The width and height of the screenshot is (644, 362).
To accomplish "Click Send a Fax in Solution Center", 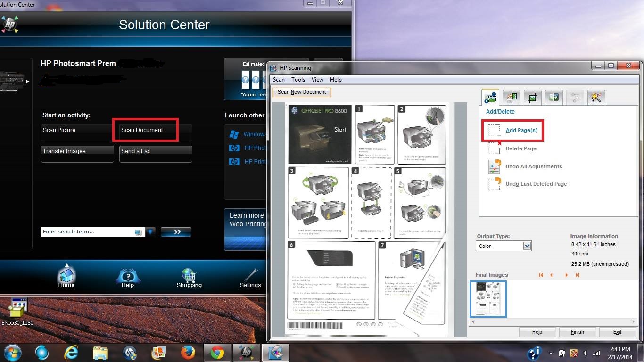I will click(156, 154).
